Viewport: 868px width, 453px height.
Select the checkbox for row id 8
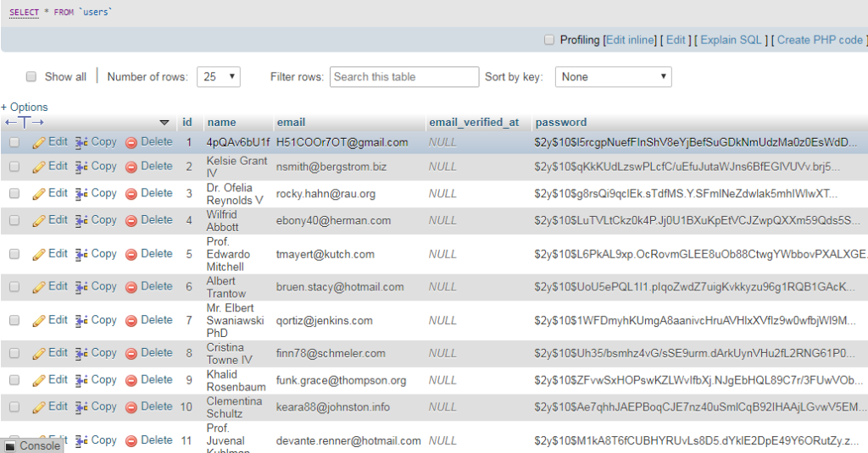tap(14, 353)
